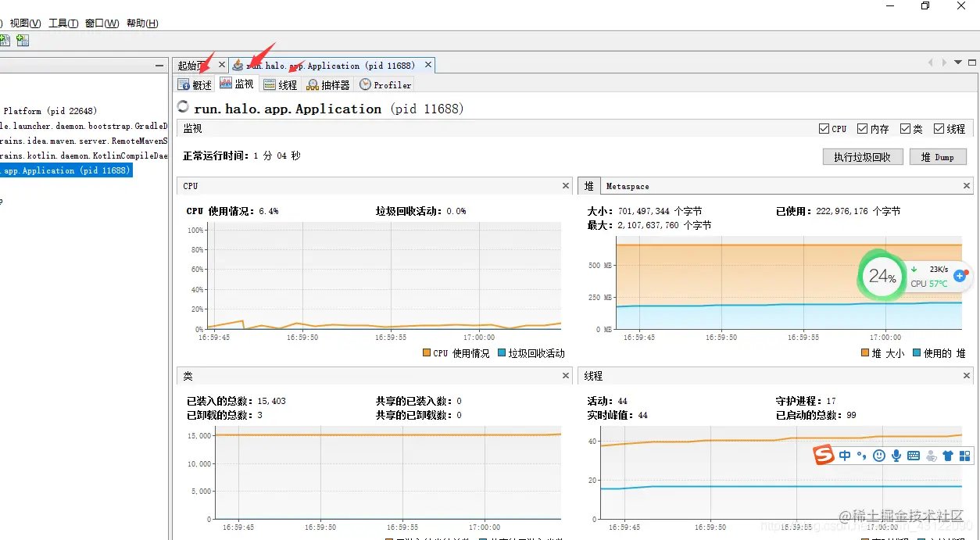Open the 工具(T) menu
980x540 pixels.
(x=63, y=23)
